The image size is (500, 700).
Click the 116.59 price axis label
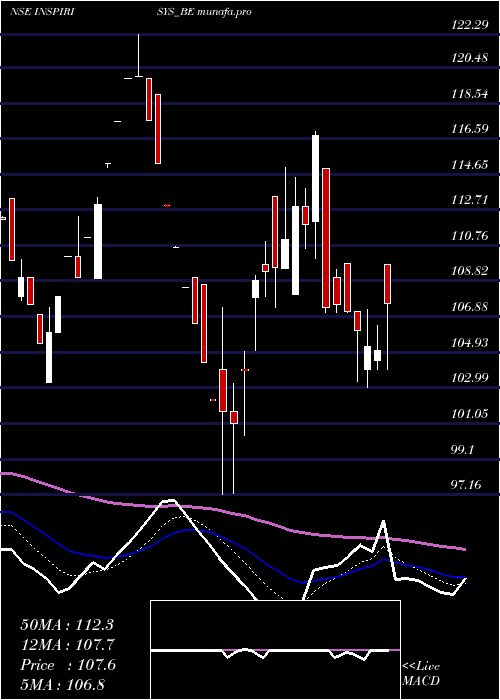click(x=470, y=129)
